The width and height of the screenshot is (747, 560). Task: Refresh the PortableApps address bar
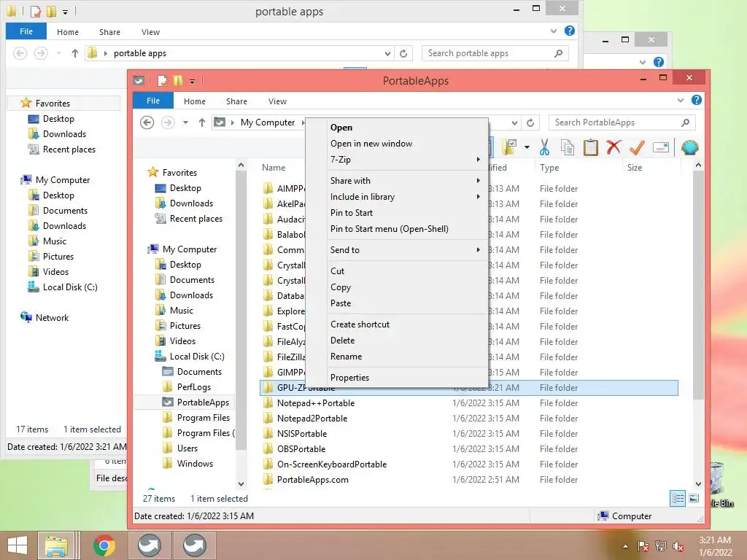[530, 122]
